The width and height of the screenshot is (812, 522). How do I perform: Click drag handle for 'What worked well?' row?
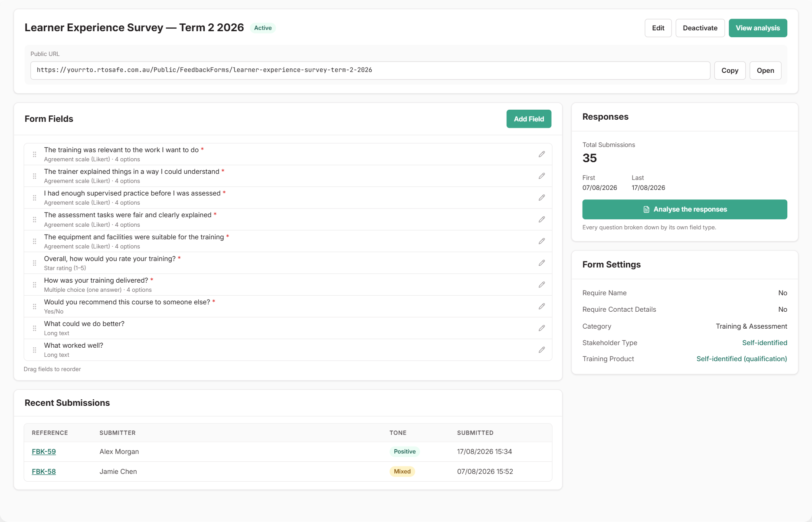point(35,350)
